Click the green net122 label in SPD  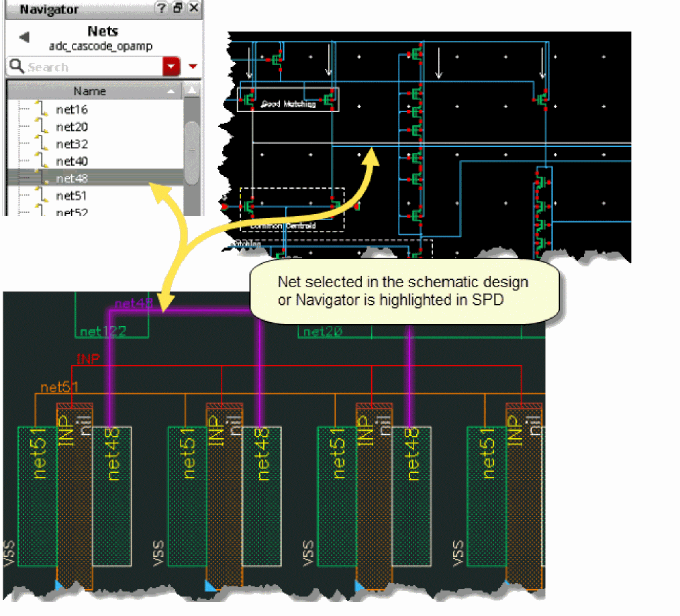coord(103,331)
